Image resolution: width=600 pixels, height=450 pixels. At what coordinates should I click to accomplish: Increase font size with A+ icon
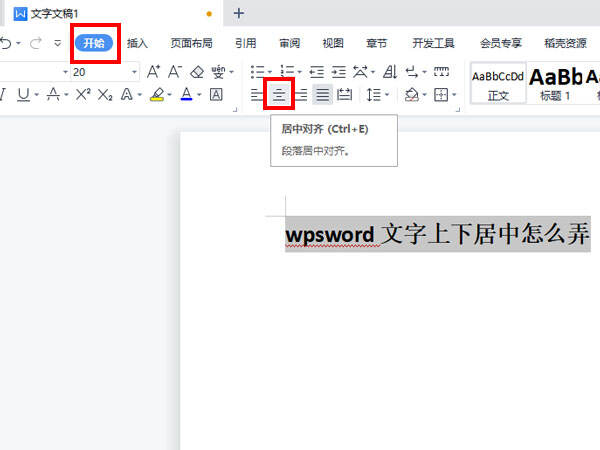point(153,72)
